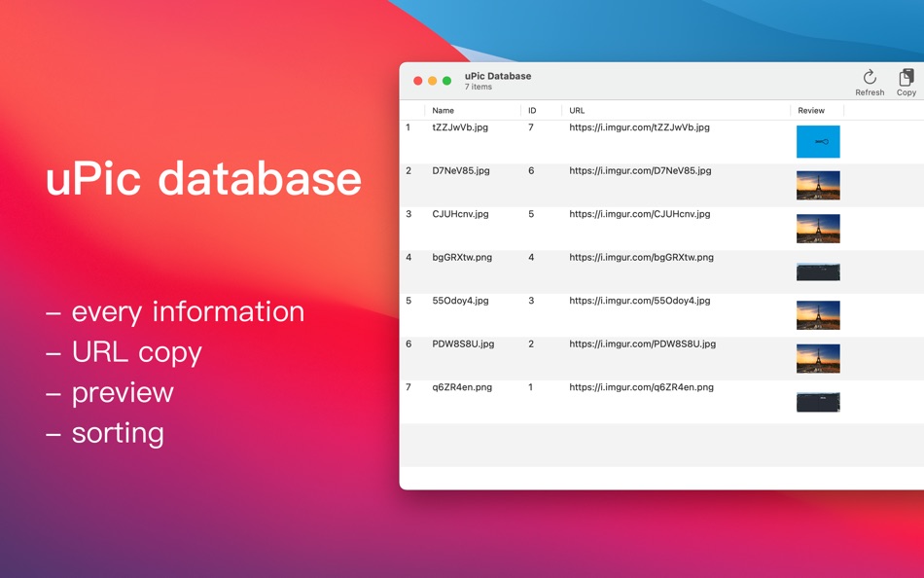924x578 pixels.
Task: Click URL https://i.imgur.com/PDW8S8U.jpg
Action: [642, 343]
